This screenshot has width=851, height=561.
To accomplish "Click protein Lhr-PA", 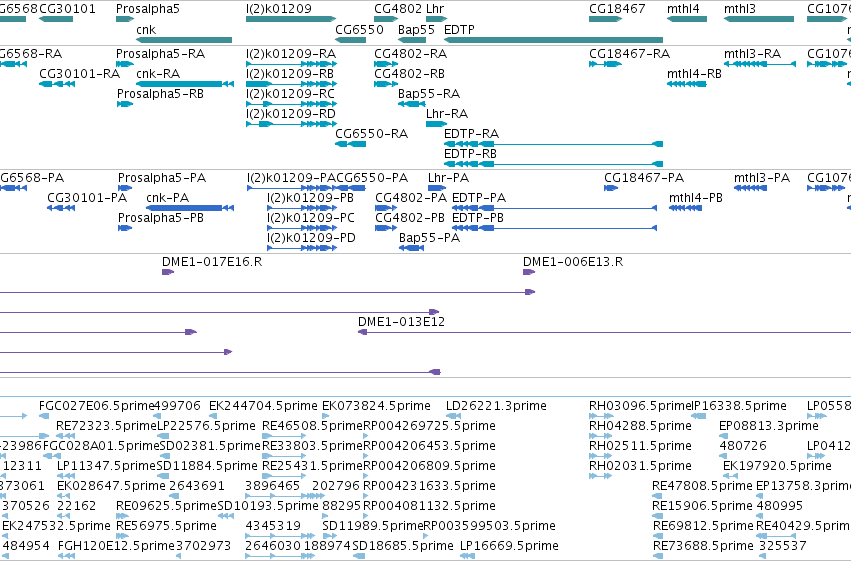I will click(x=448, y=178).
